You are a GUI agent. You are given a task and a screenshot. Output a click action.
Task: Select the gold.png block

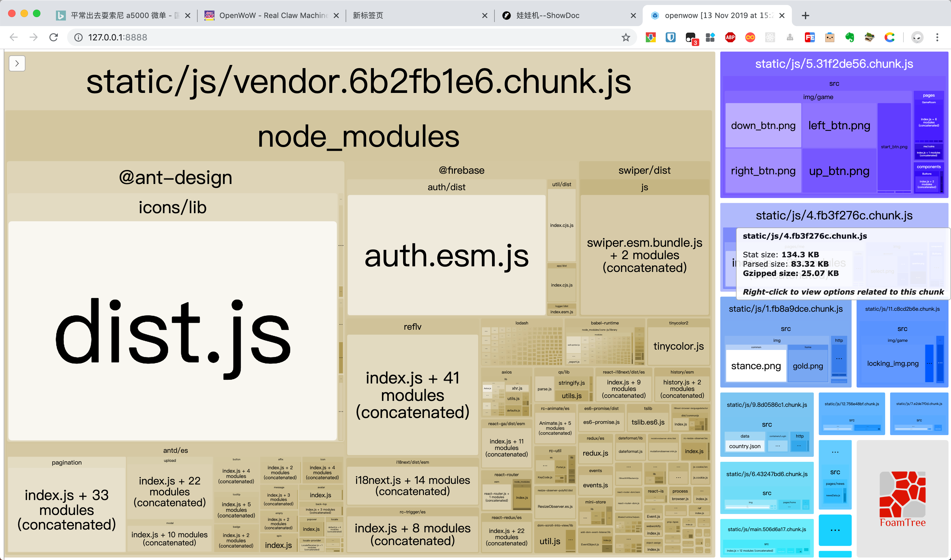tap(808, 366)
